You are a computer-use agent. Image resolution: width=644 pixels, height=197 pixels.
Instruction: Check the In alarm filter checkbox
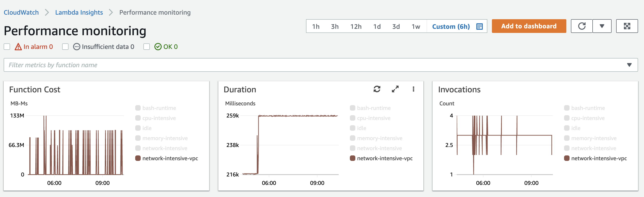pos(7,47)
